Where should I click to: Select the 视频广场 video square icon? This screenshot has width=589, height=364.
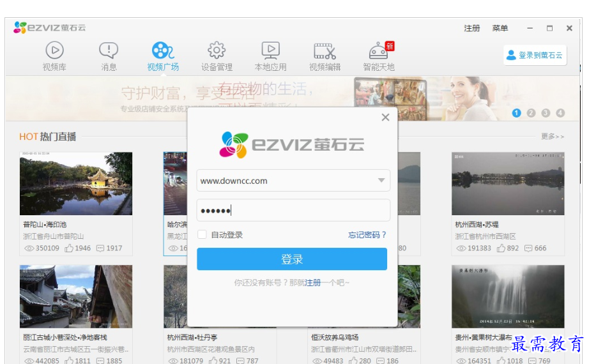[163, 50]
